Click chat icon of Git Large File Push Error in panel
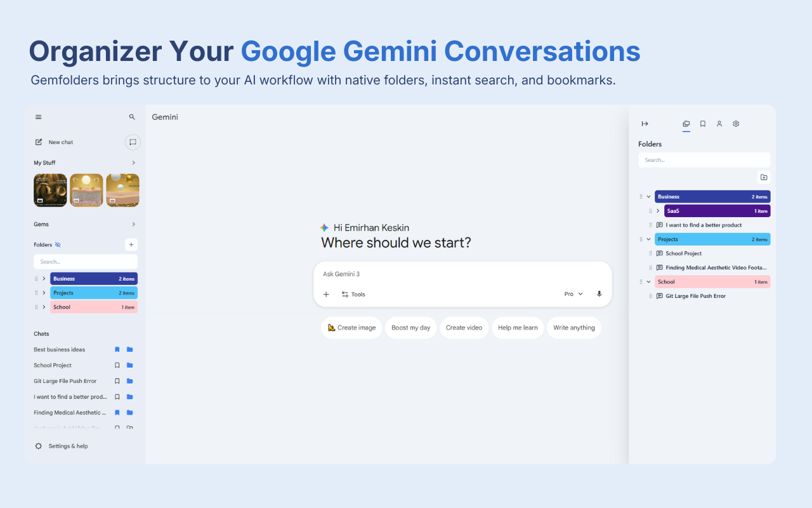The image size is (812, 508). click(x=660, y=296)
